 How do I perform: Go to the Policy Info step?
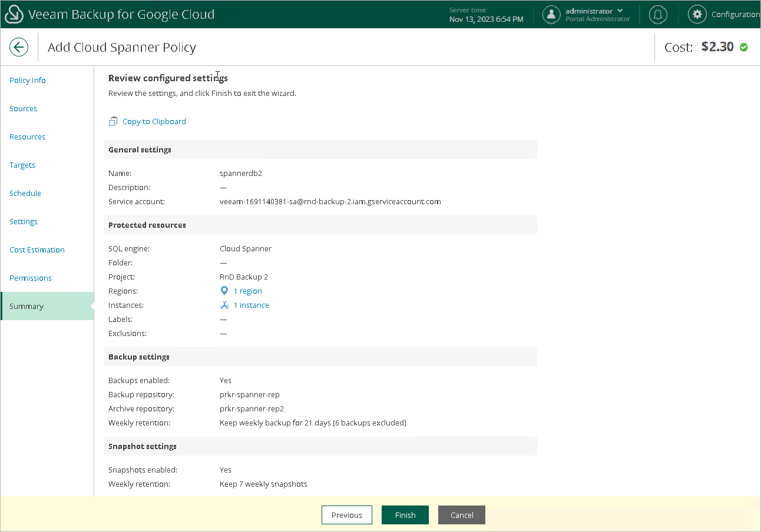[28, 81]
